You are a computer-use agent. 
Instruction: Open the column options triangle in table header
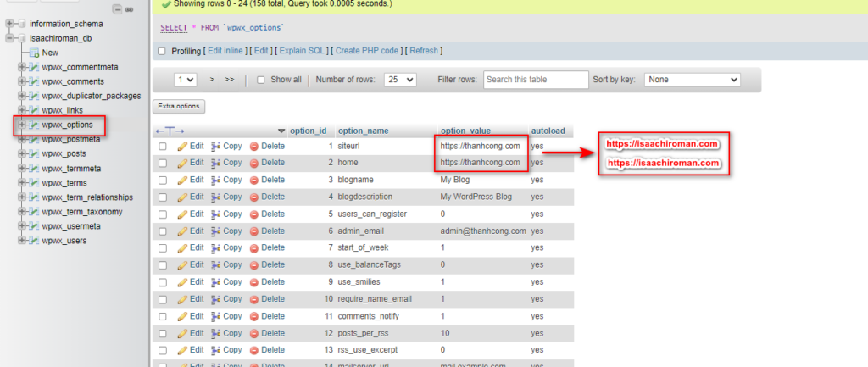[x=281, y=131]
